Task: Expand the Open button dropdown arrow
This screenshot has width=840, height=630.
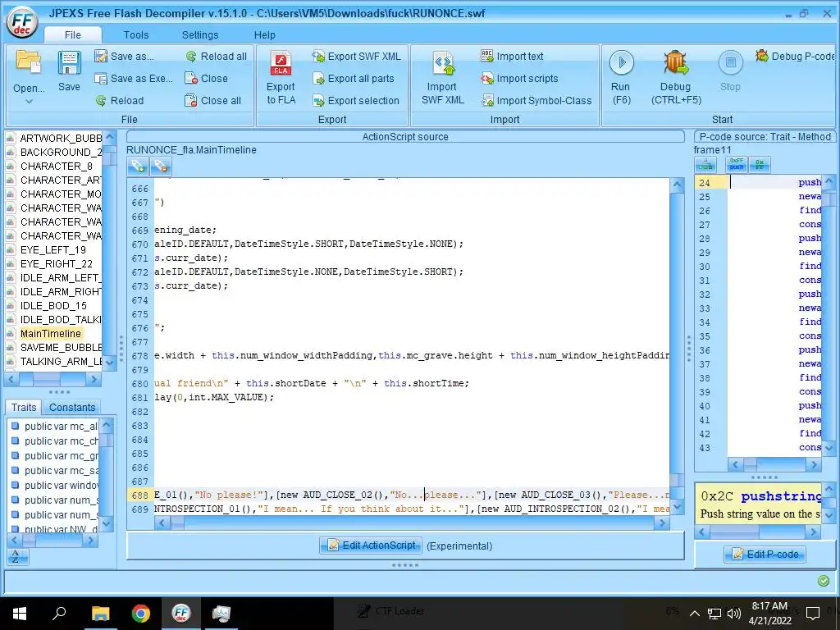Action: click(x=29, y=101)
